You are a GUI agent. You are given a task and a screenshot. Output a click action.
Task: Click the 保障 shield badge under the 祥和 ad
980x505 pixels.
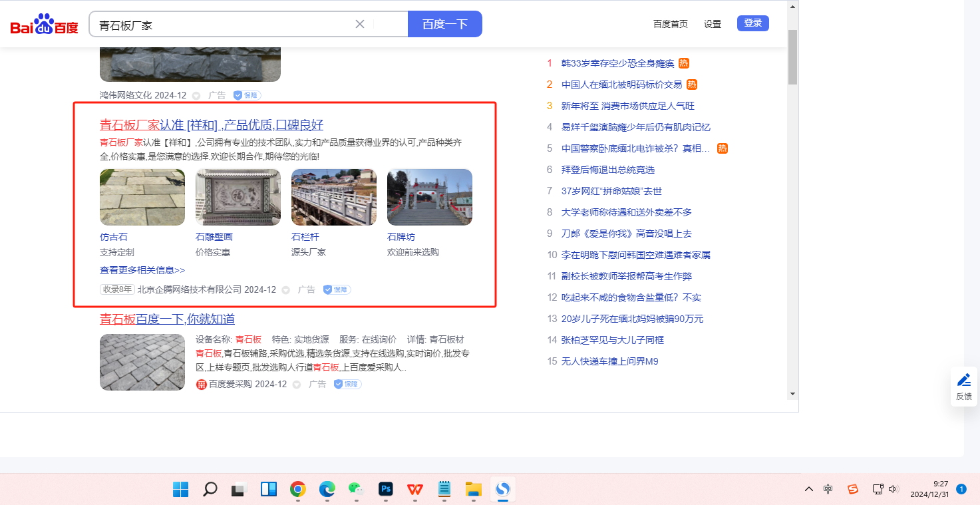click(337, 289)
